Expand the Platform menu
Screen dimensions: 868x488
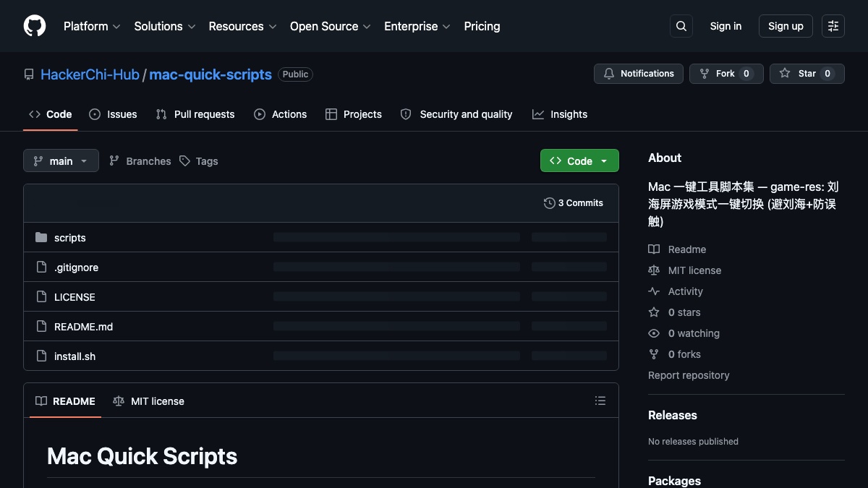(x=92, y=26)
